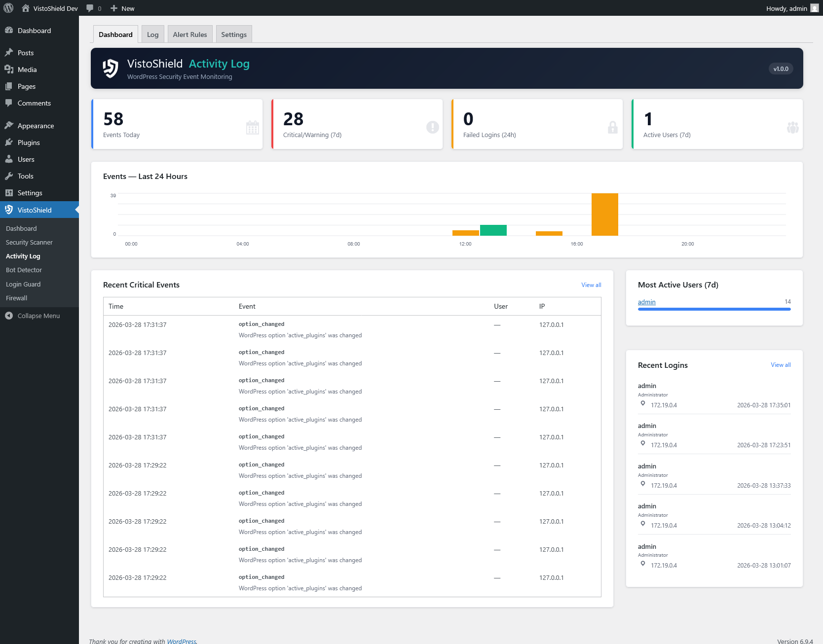Click View all next to Recent Logins
Viewport: 823px width, 644px height.
click(780, 365)
